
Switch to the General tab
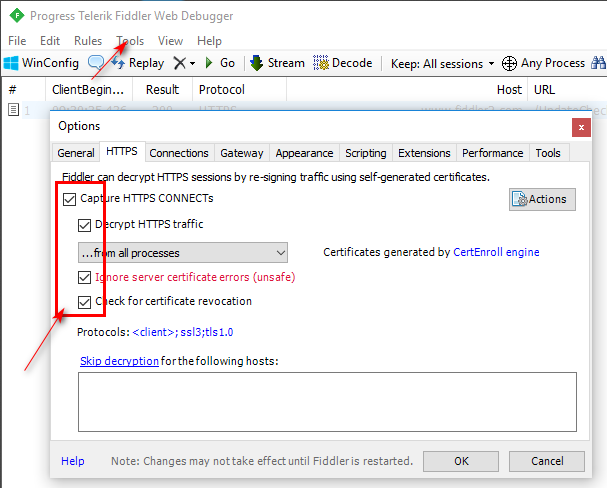point(76,153)
